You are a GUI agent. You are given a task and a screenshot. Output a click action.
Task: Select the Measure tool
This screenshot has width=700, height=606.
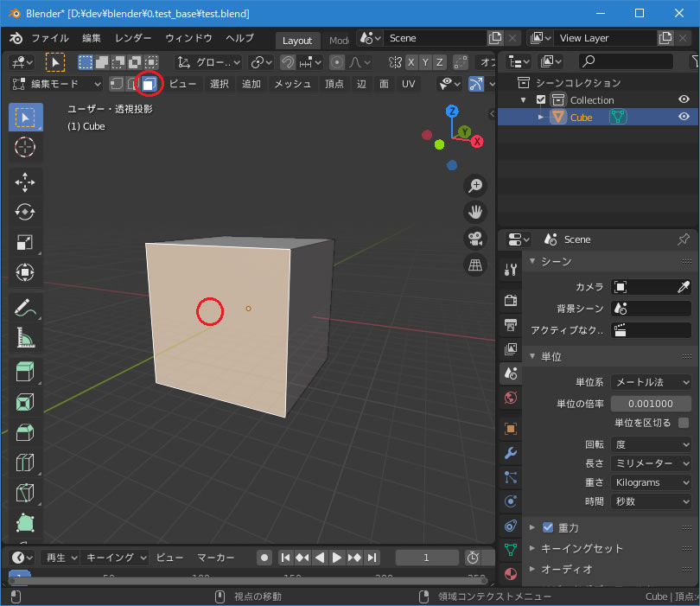click(25, 339)
